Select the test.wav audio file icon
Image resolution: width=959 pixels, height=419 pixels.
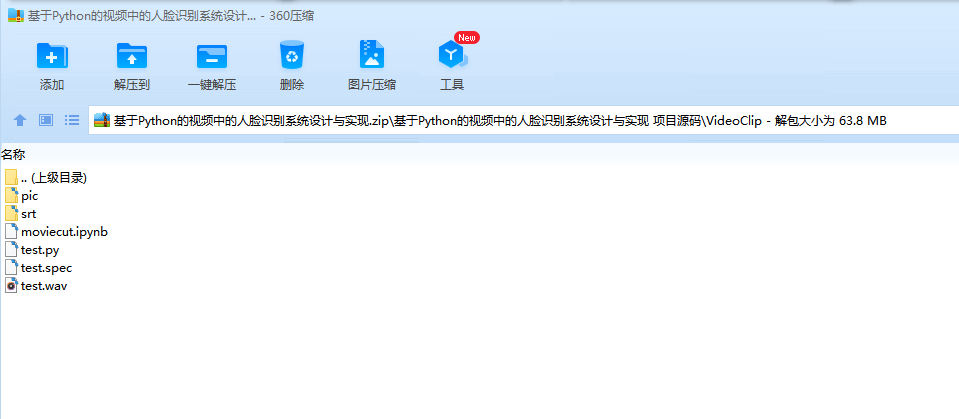[x=12, y=285]
